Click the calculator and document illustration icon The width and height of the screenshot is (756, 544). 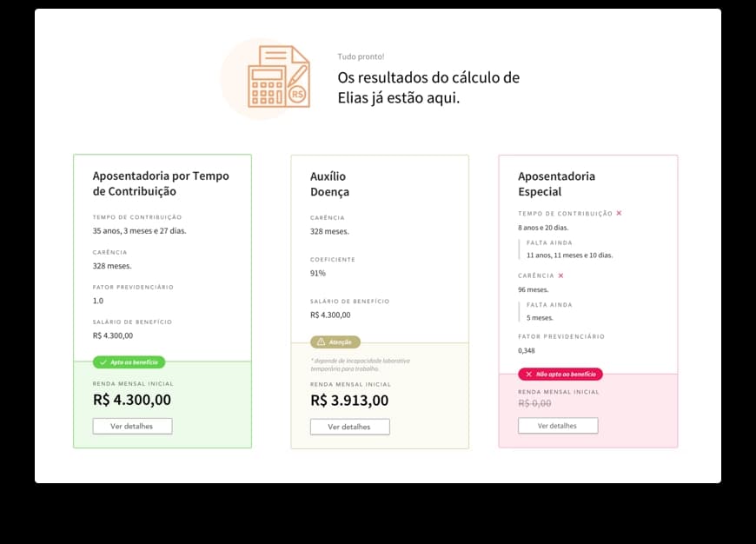coord(278,76)
